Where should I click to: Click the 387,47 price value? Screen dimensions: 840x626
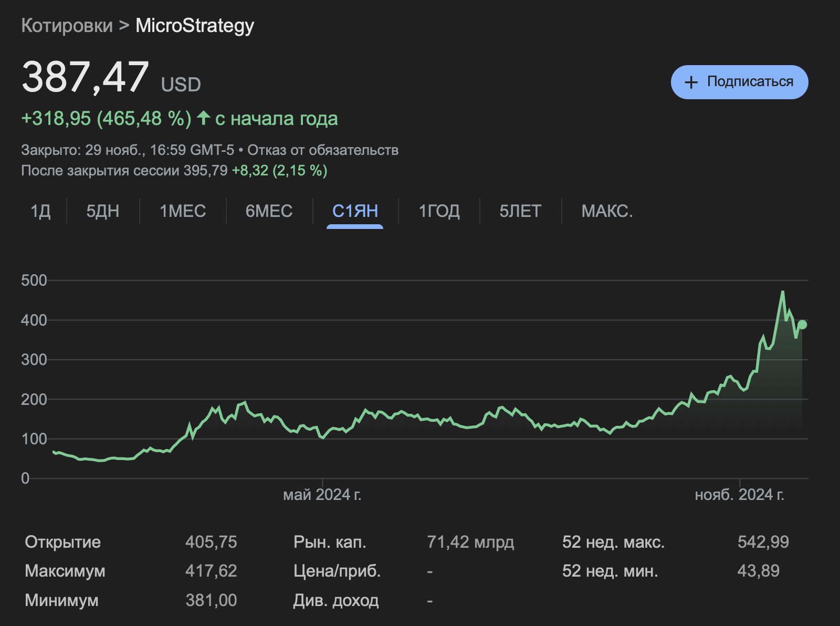pyautogui.click(x=85, y=77)
